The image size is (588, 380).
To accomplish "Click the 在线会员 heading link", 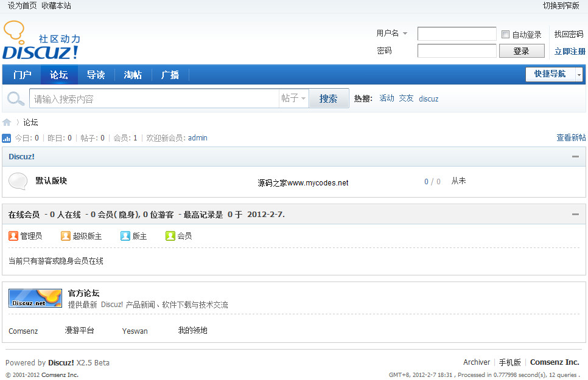I will click(24, 215).
